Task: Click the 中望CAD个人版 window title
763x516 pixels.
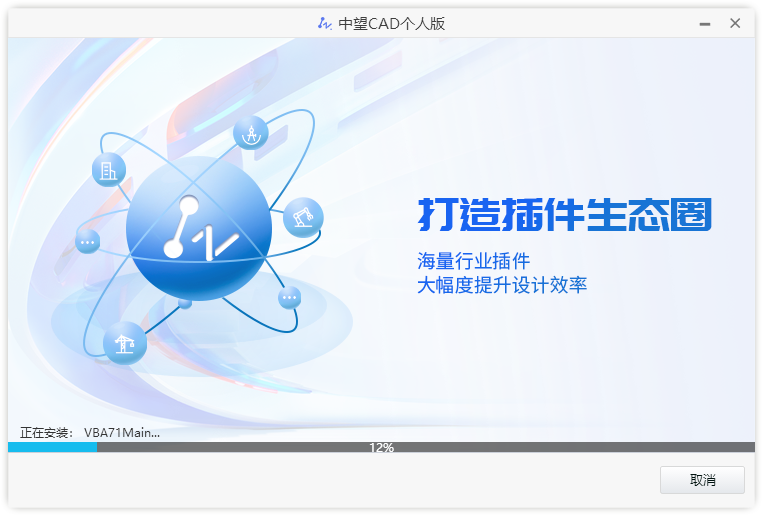Action: pos(392,23)
